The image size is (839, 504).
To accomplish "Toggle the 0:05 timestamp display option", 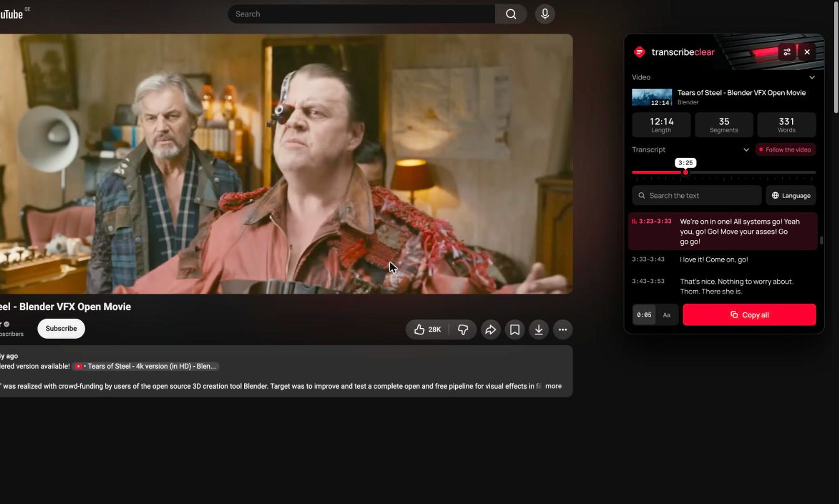I will (644, 315).
